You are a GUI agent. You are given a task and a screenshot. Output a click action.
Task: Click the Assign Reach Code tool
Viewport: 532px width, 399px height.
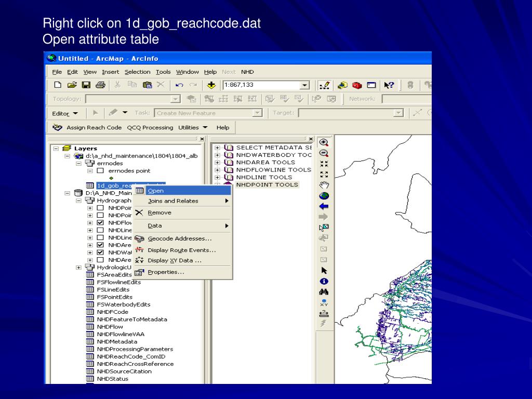click(87, 128)
